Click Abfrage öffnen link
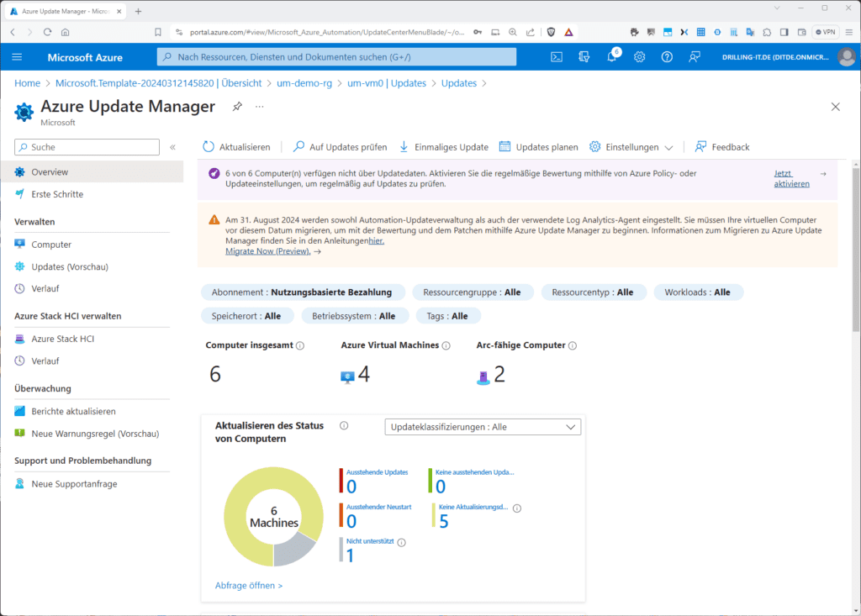This screenshot has width=861, height=616. [249, 586]
